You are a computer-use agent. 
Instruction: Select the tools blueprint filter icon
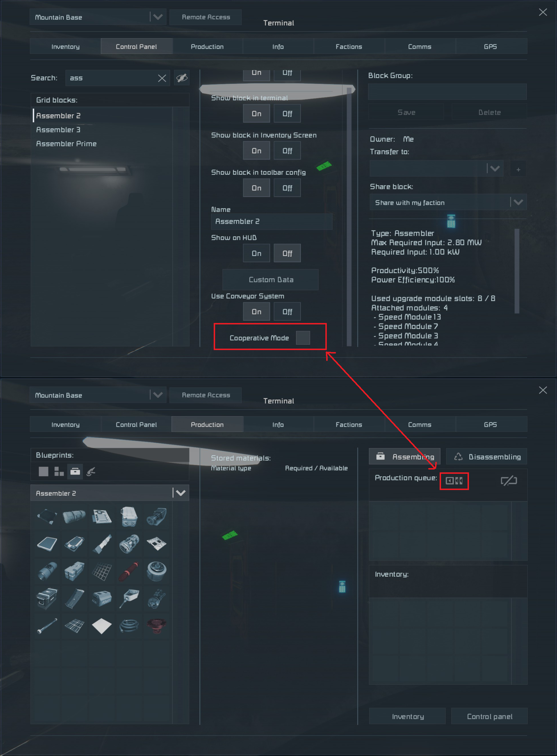click(91, 471)
